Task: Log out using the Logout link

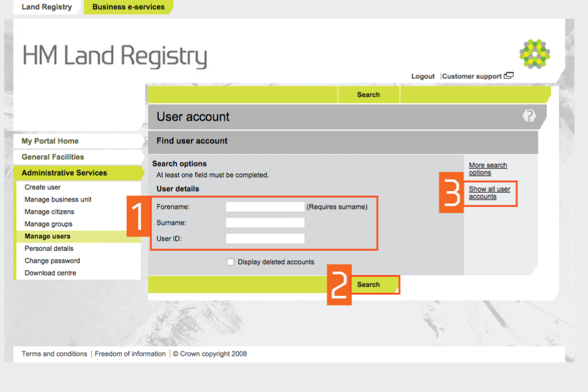Action: tap(423, 77)
